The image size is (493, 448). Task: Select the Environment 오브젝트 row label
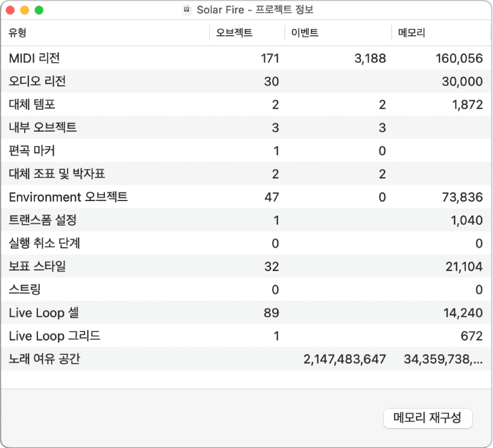68,197
